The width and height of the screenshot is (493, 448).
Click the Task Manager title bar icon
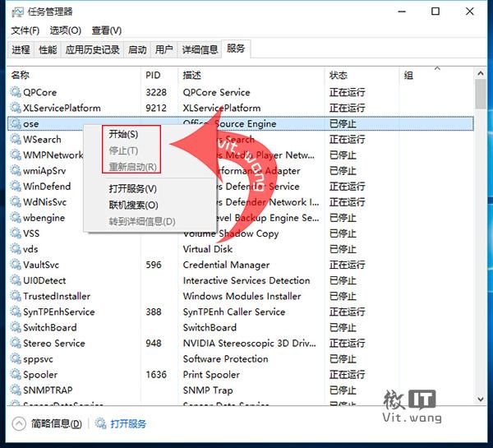point(17,12)
